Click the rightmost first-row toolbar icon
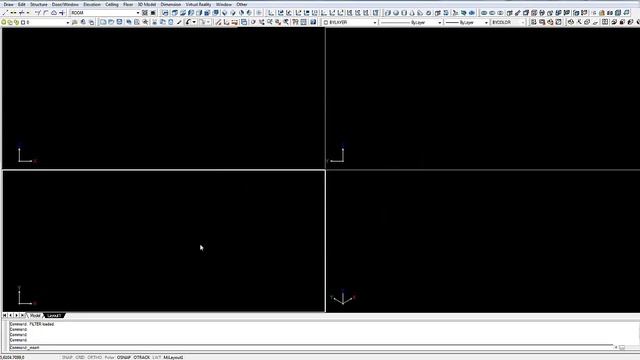This screenshot has width=640, height=360. 627,13
